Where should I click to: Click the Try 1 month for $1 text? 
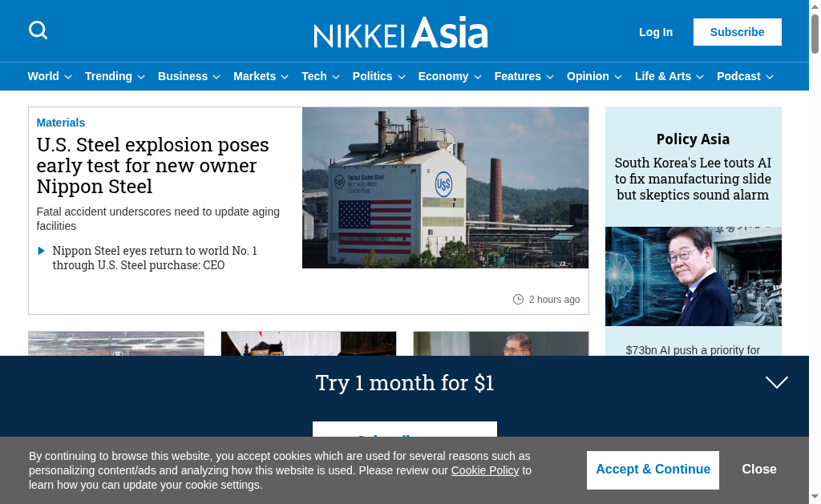[405, 383]
